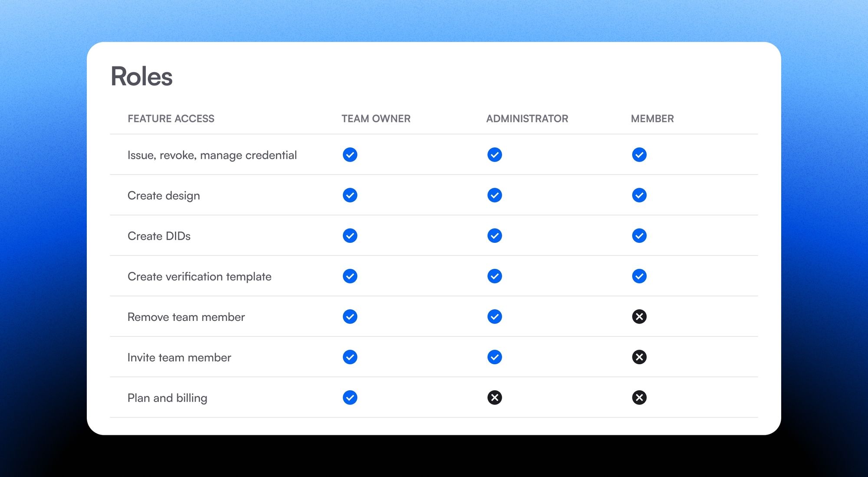Click Member X icon for Invite team member

coord(639,357)
